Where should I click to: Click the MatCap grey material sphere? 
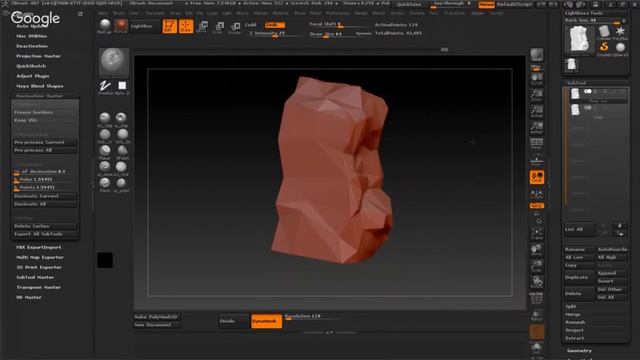pos(105,25)
